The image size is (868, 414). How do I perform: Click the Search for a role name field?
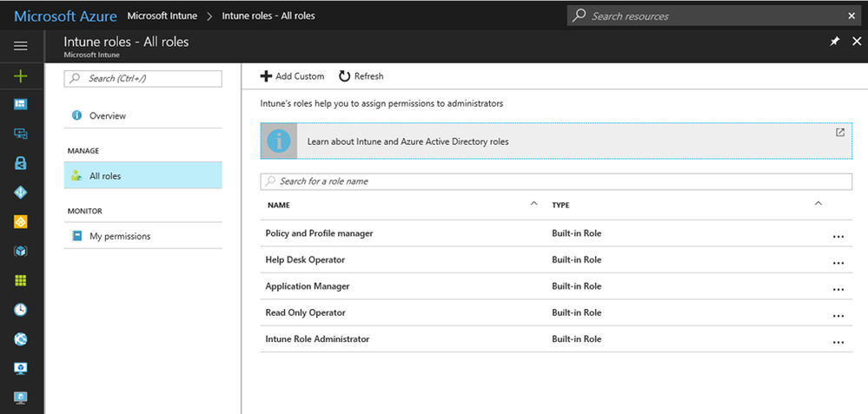point(556,181)
